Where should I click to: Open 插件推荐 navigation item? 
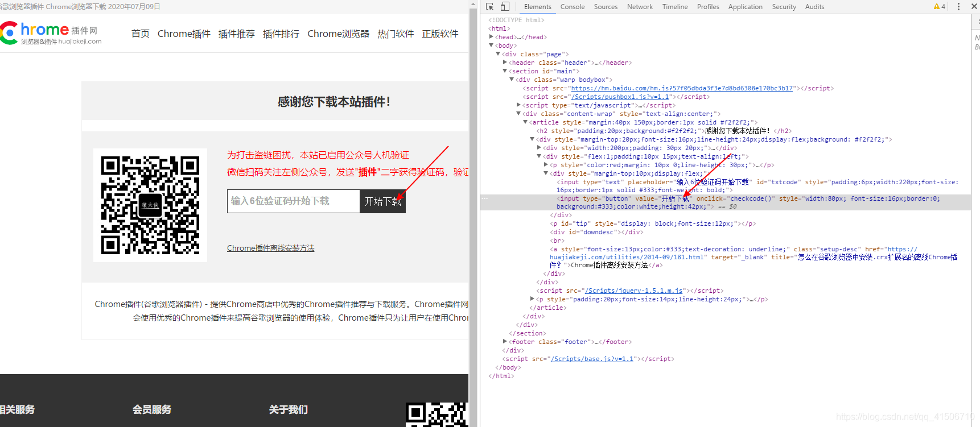[237, 34]
